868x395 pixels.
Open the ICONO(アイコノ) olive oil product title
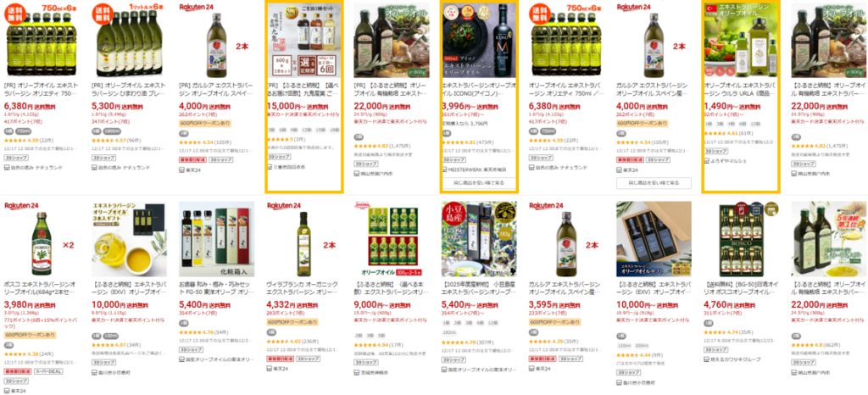479,90
